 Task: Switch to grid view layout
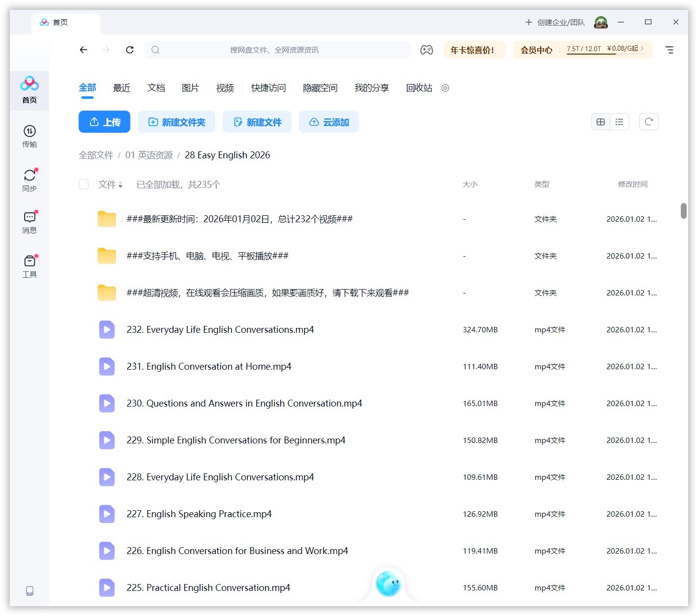pyautogui.click(x=601, y=122)
